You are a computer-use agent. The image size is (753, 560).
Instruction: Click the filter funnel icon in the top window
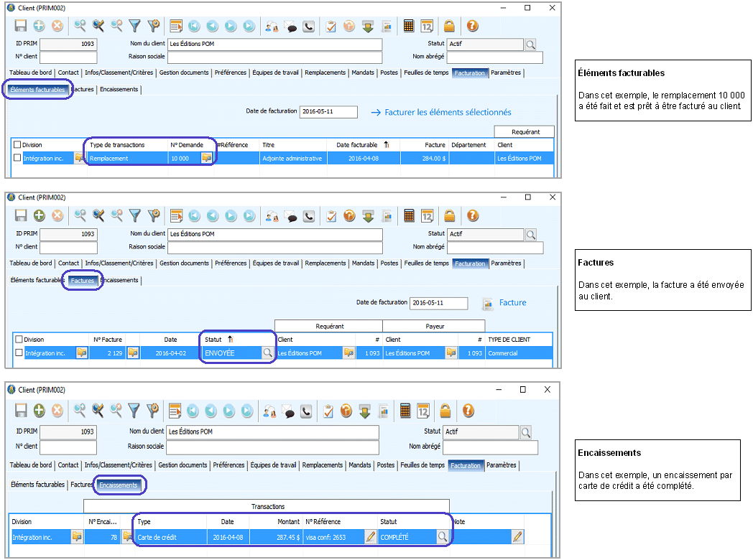[x=134, y=27]
